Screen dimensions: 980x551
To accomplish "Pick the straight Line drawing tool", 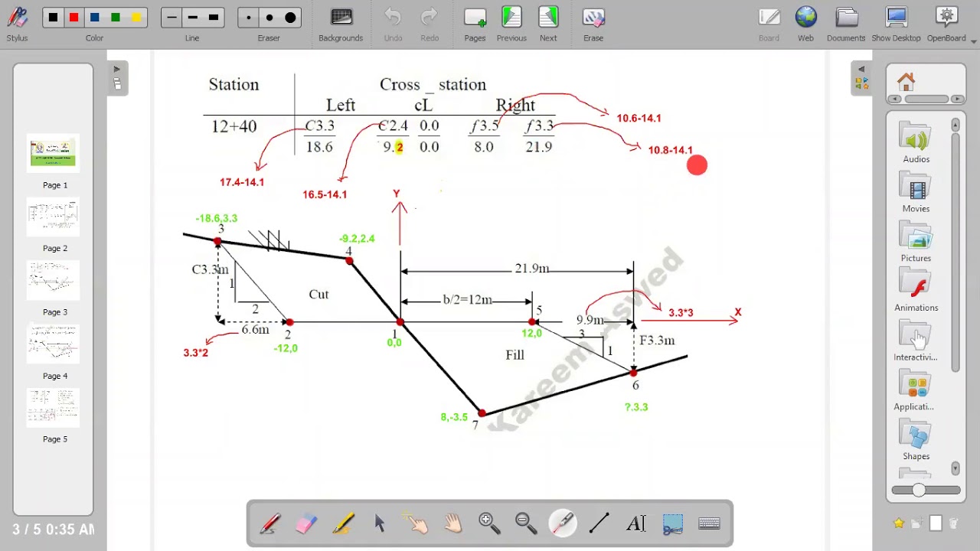I will click(x=599, y=523).
